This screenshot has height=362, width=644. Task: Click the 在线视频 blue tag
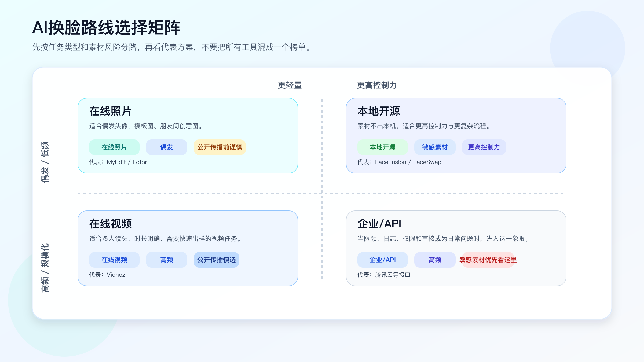pyautogui.click(x=114, y=260)
